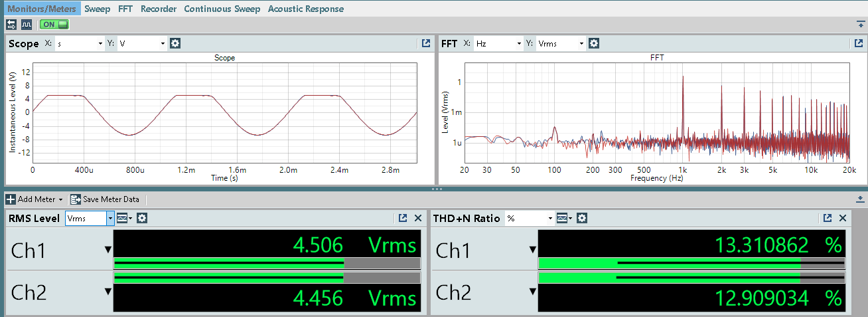Click the FFT panel title
This screenshot has width=868, height=317.
point(449,44)
